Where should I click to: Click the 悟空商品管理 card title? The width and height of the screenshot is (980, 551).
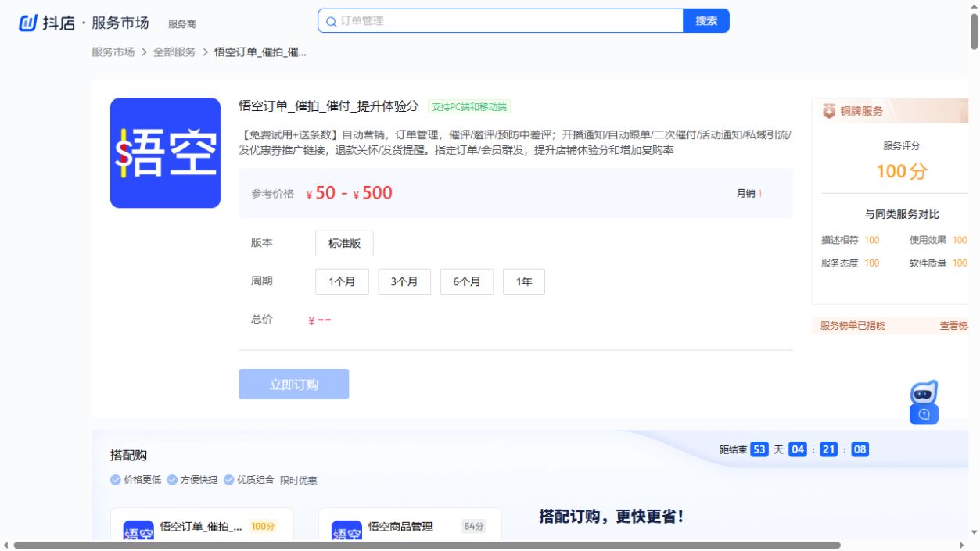point(400,527)
